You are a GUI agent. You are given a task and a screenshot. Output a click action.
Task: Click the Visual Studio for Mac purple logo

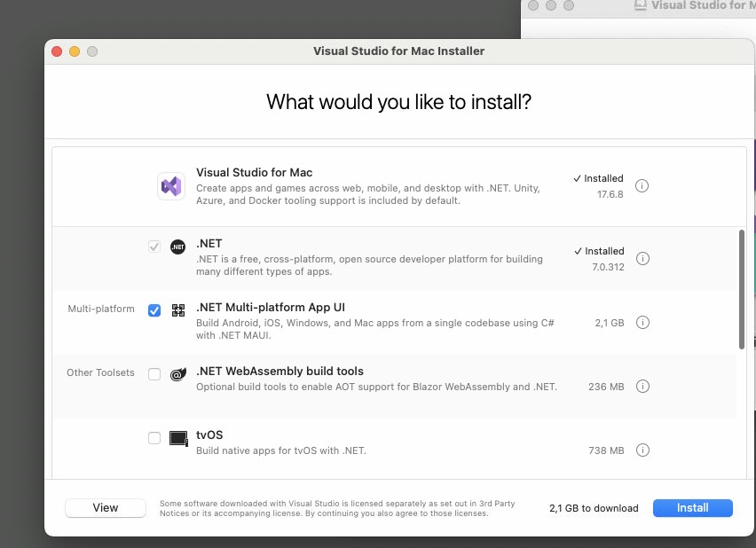(171, 185)
